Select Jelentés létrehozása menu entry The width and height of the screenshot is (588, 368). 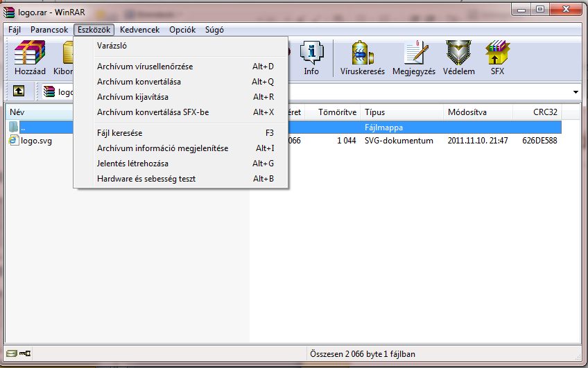coord(182,164)
